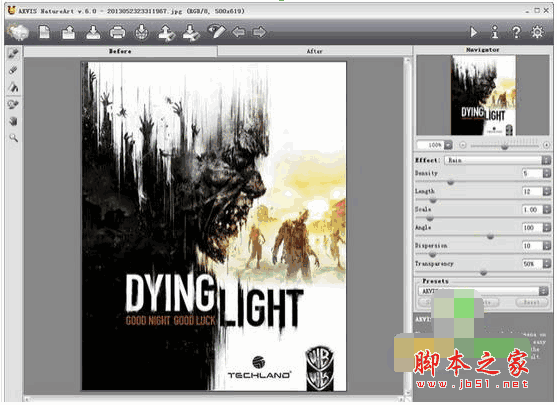Select the Hand pan tool
Image resolution: width=557 pixels, height=405 pixels.
point(13,121)
